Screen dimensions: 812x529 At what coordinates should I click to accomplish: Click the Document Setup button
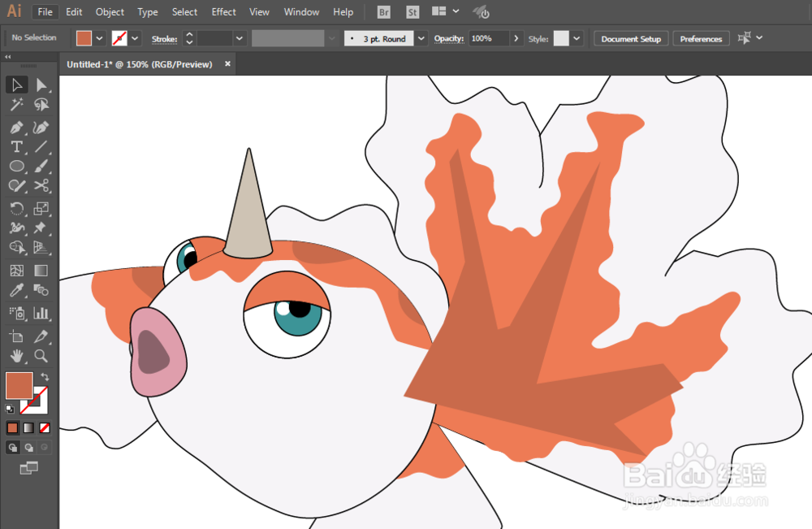pos(631,39)
